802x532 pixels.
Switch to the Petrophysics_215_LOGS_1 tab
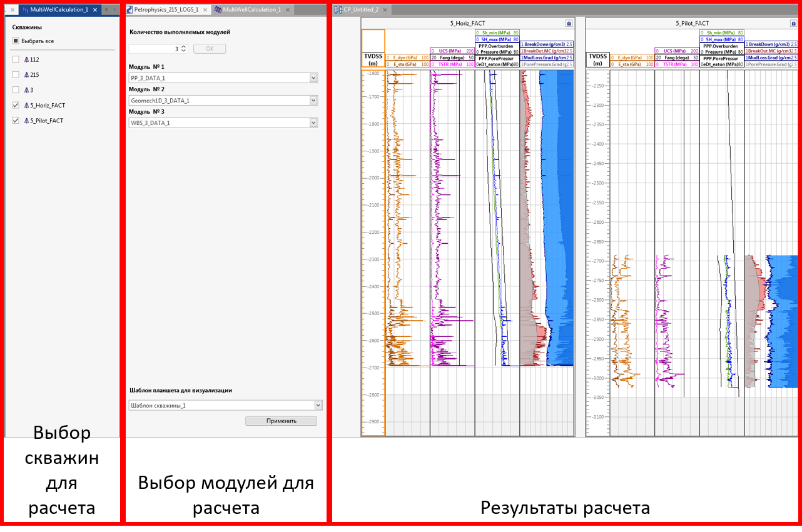point(167,10)
